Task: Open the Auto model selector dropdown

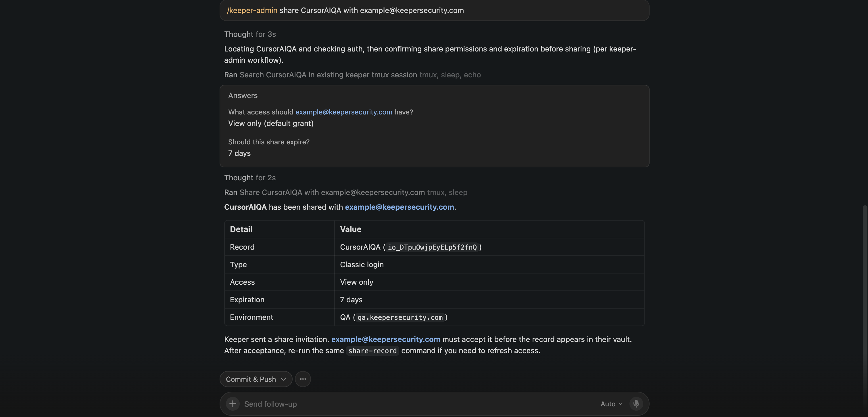Action: pyautogui.click(x=611, y=404)
